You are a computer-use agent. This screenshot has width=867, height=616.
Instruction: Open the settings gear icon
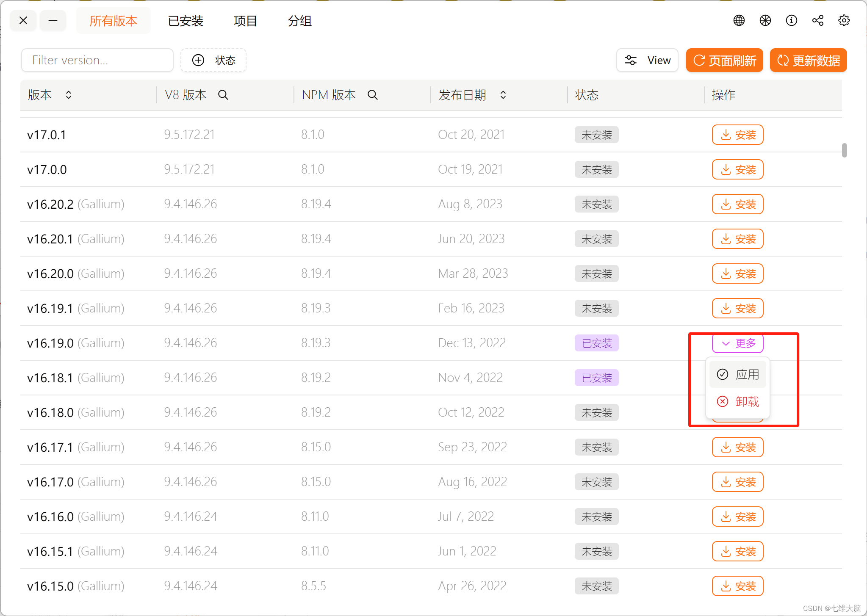tap(844, 20)
